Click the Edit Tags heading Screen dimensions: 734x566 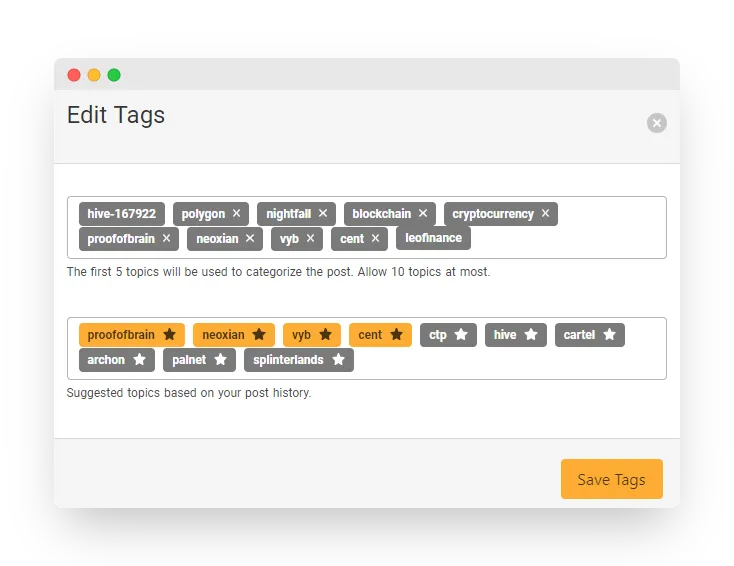[116, 115]
